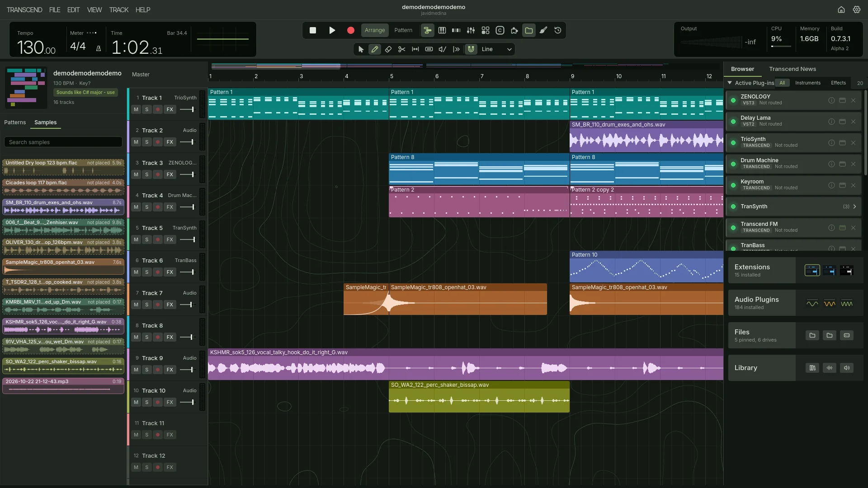Expand the TranSynth plug-in group

click(x=854, y=206)
